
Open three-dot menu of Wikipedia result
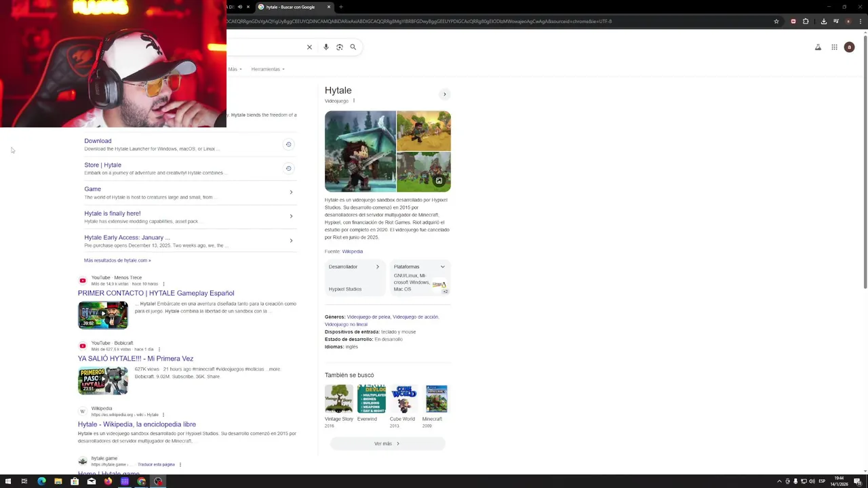tap(163, 415)
